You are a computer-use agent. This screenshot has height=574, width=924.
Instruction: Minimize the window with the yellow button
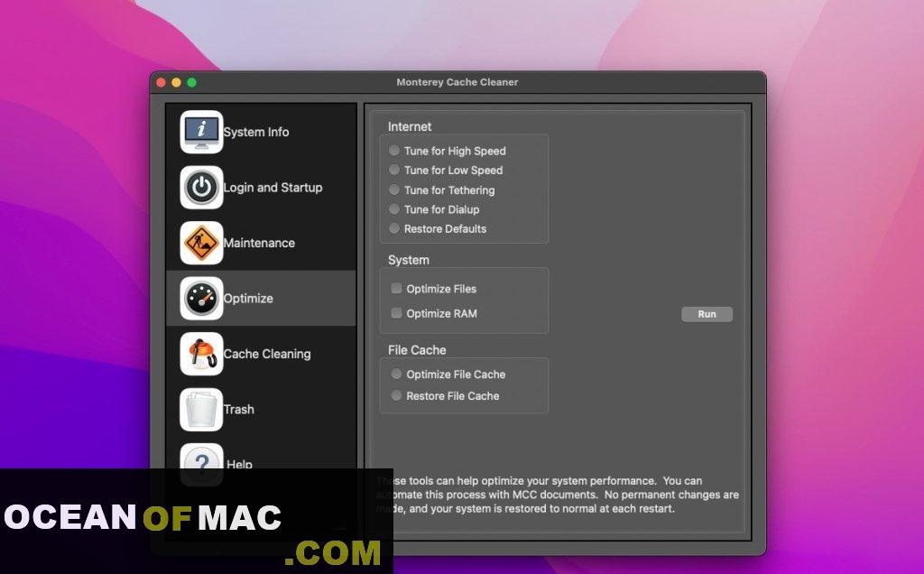pos(176,82)
